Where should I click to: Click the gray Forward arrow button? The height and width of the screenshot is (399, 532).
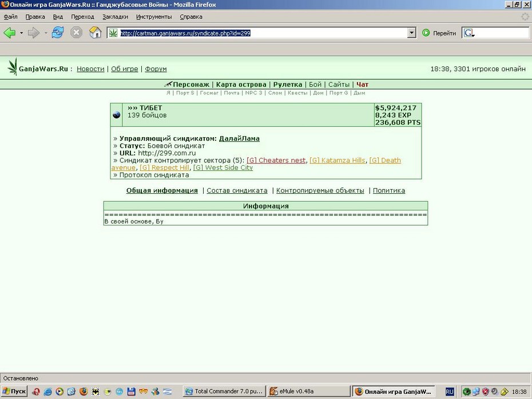[x=33, y=33]
